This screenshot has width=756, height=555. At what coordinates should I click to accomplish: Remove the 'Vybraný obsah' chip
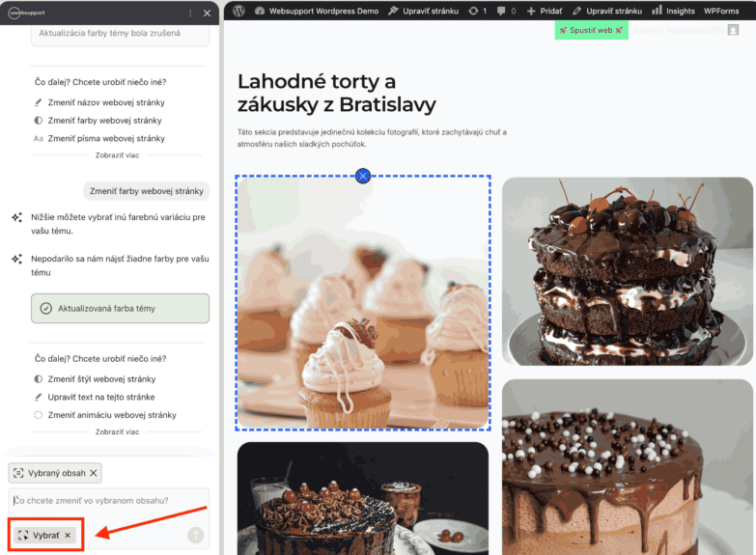coord(94,473)
